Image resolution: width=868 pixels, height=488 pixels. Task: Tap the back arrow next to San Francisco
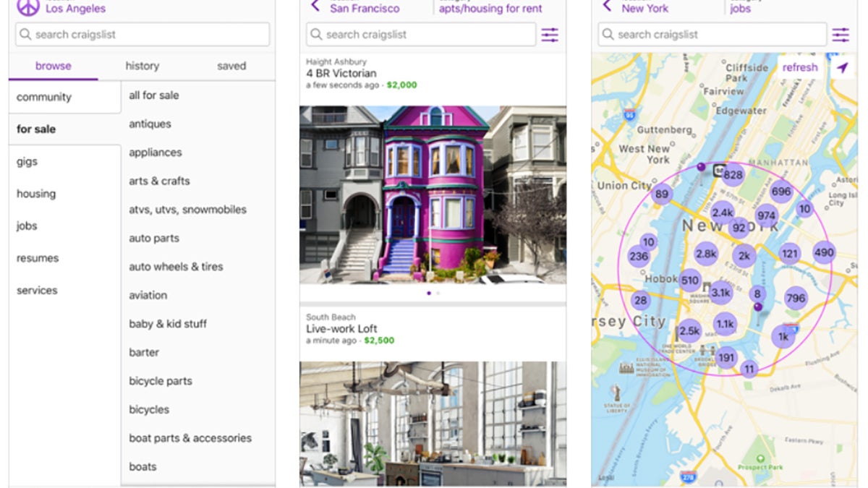pos(315,7)
